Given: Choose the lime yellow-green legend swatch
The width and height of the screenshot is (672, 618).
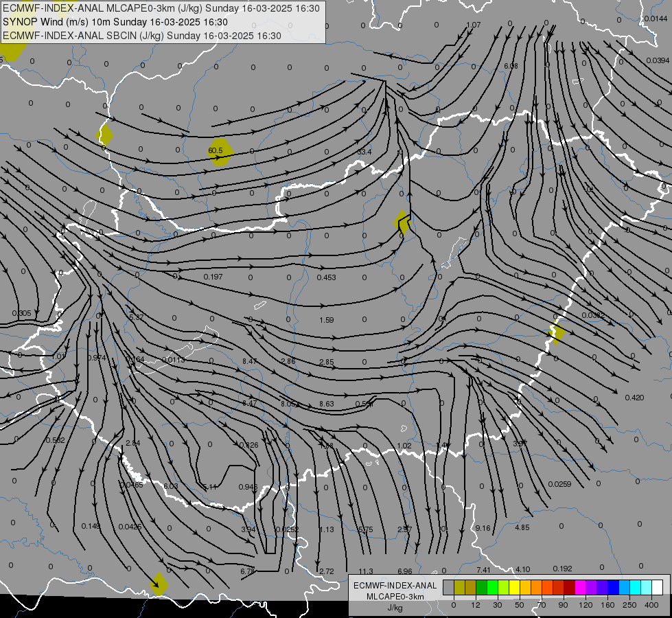Looking at the screenshot, I should click(504, 587).
